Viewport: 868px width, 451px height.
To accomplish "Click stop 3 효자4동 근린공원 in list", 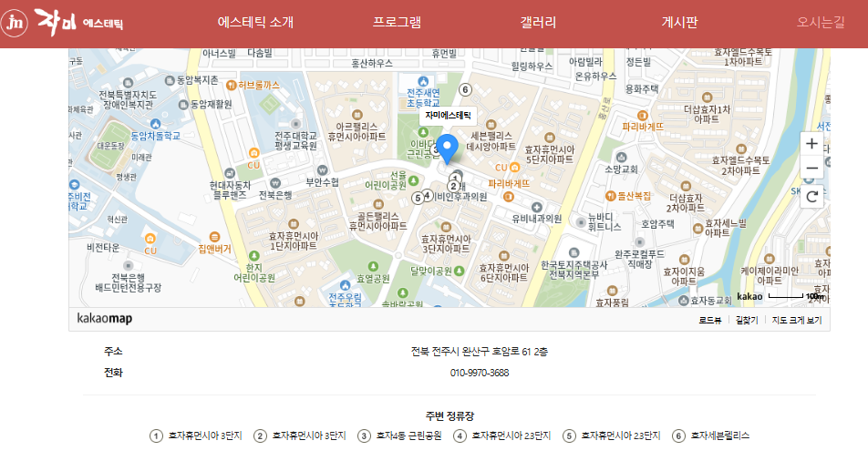I will 399,436.
